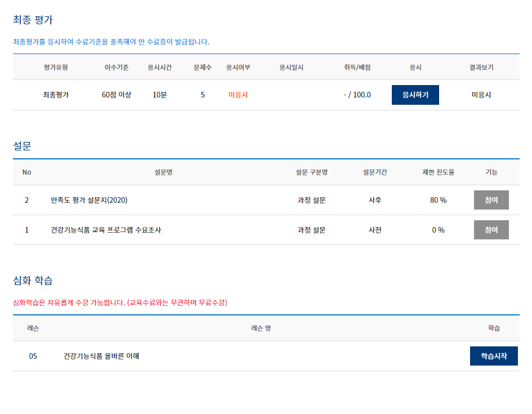Select the 미응시 status in orange text
Viewport: 532px width, 414px height.
click(x=238, y=95)
